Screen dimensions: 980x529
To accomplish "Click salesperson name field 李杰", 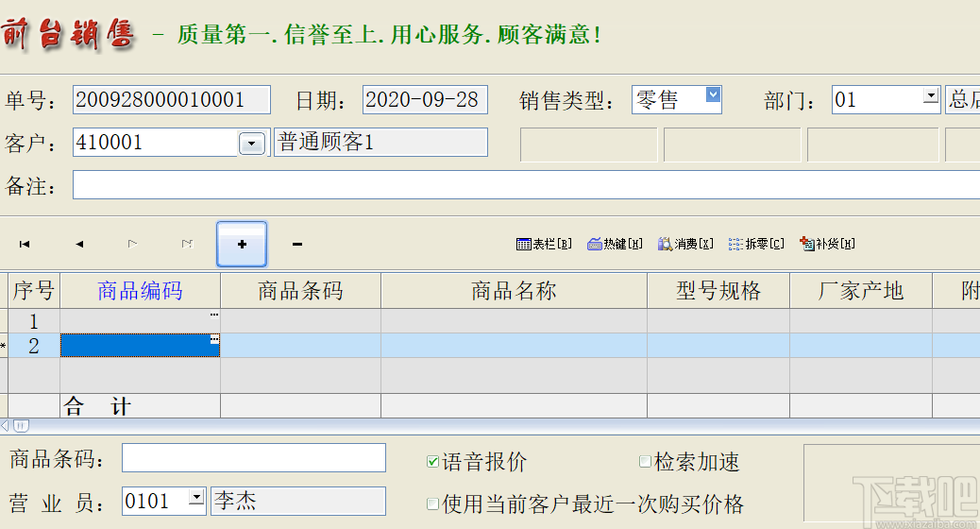I will pos(298,501).
